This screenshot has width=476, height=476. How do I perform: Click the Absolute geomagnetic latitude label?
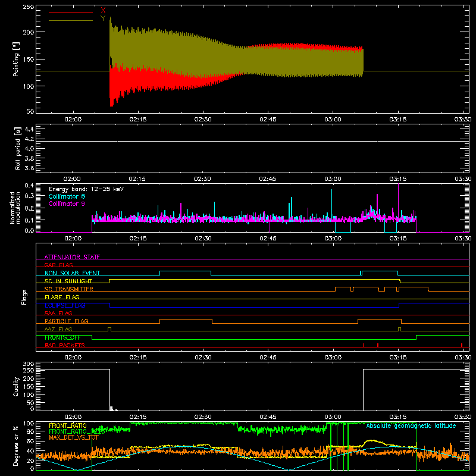pyautogui.click(x=411, y=425)
